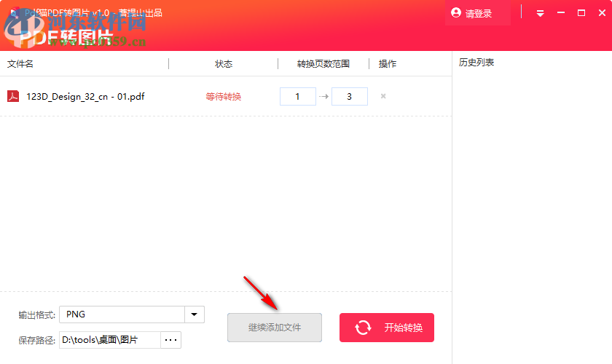Click the 历史列表 panel heading
Image resolution: width=612 pixels, height=364 pixels.
pyautogui.click(x=476, y=63)
